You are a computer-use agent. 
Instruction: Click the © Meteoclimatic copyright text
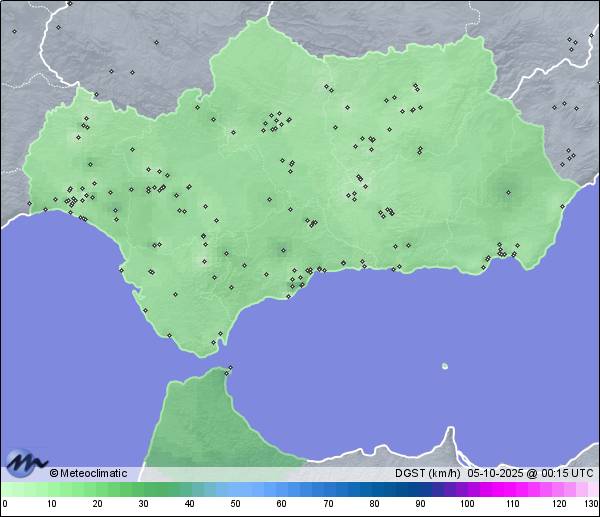click(x=88, y=473)
